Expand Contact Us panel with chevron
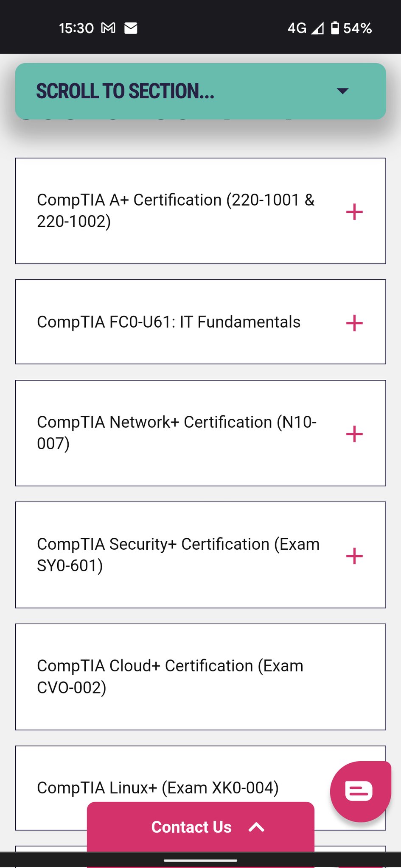Viewport: 401px width, 868px height. 256,827
